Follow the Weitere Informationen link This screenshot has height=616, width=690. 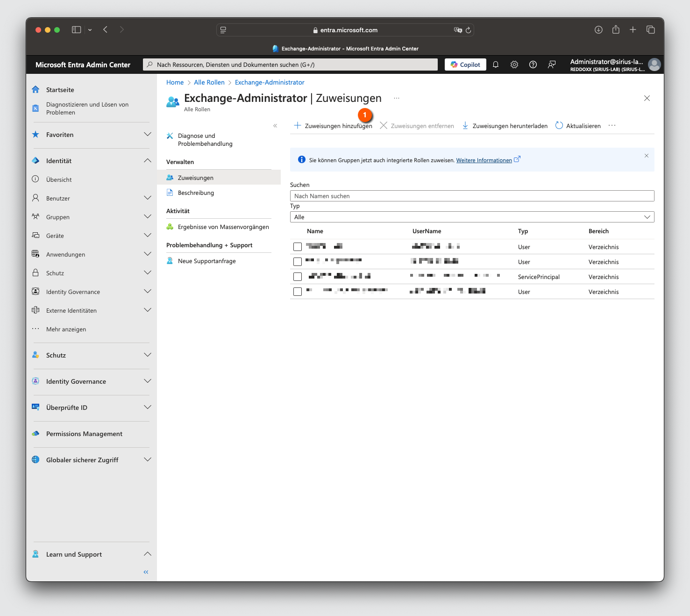coord(484,160)
